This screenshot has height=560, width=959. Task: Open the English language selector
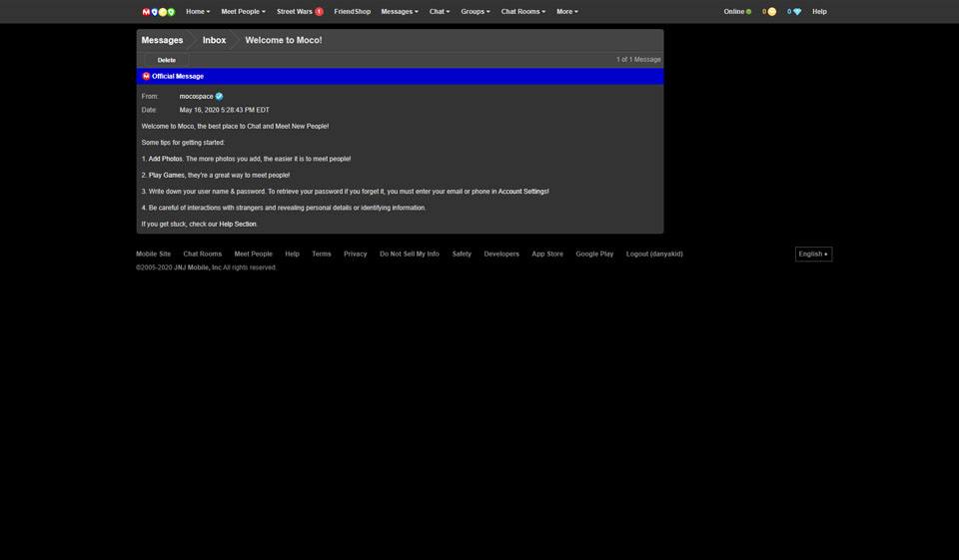pos(813,255)
